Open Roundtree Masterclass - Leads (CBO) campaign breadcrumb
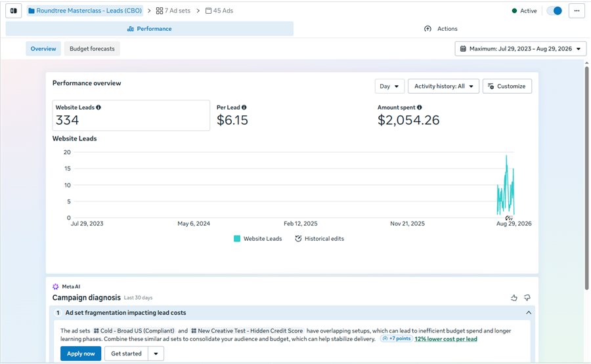 point(85,10)
